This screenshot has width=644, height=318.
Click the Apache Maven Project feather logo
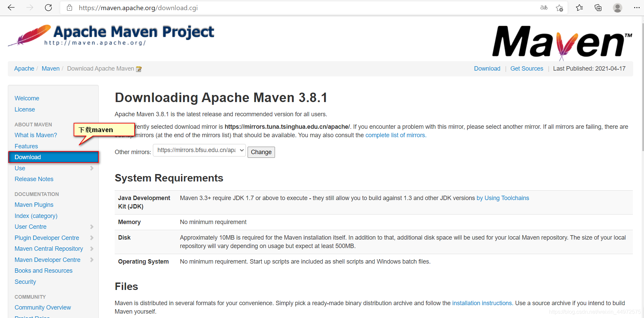coord(111,35)
